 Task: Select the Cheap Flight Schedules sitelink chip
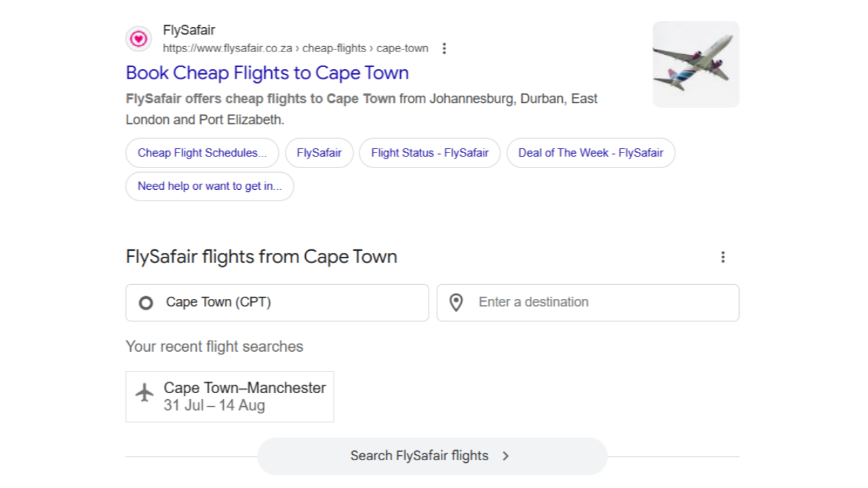(x=202, y=153)
